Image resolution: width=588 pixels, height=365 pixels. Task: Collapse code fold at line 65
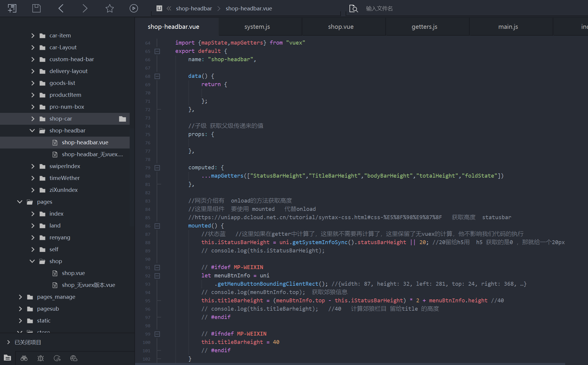pos(158,51)
